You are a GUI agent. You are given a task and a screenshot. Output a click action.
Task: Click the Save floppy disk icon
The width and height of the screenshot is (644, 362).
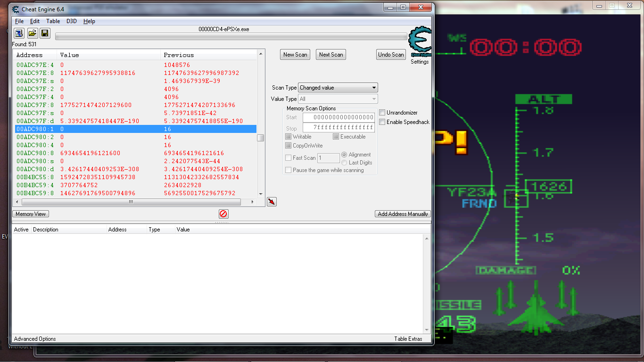(45, 33)
